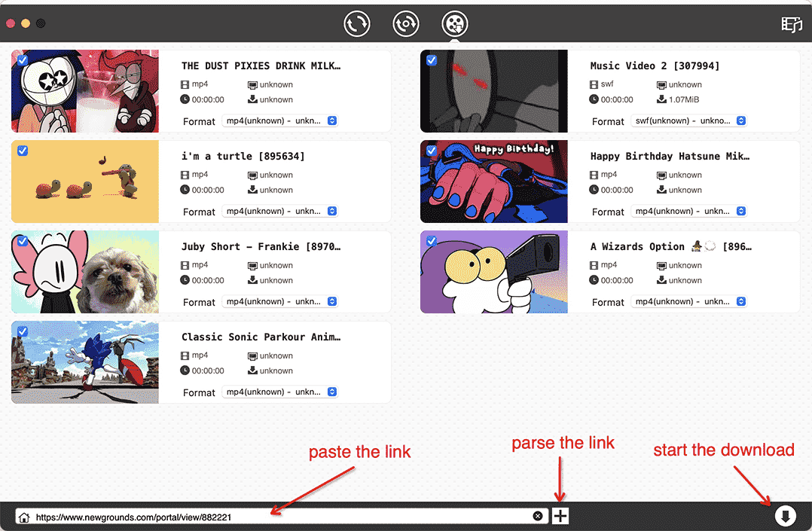Click resolution monitor icon in Juby Short row
Image resolution: width=812 pixels, height=531 pixels.
pyautogui.click(x=252, y=266)
